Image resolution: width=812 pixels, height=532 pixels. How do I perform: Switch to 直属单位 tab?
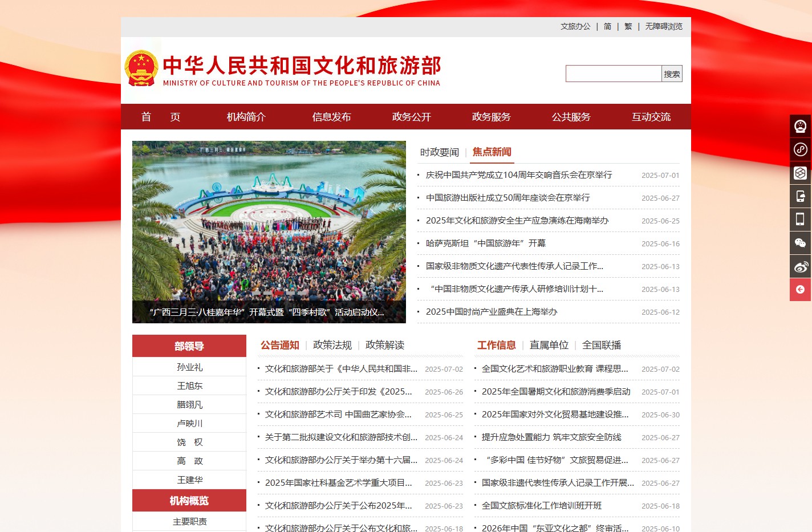click(x=549, y=345)
